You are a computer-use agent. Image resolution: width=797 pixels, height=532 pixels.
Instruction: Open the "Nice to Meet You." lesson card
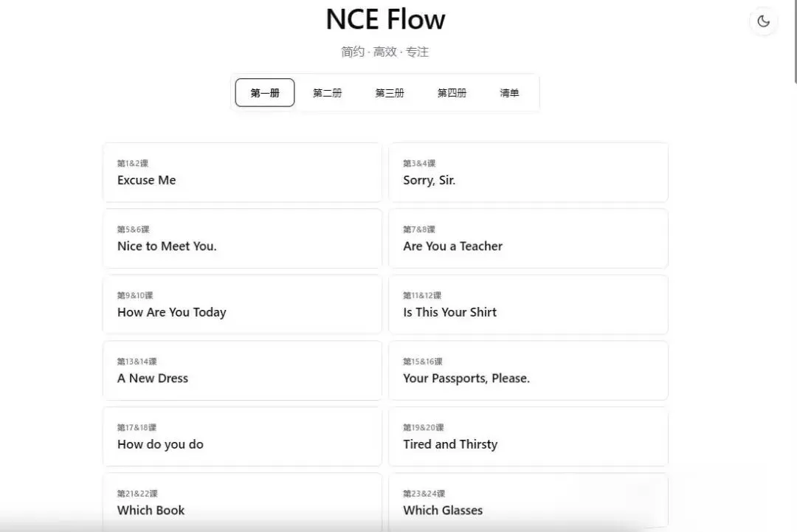242,238
